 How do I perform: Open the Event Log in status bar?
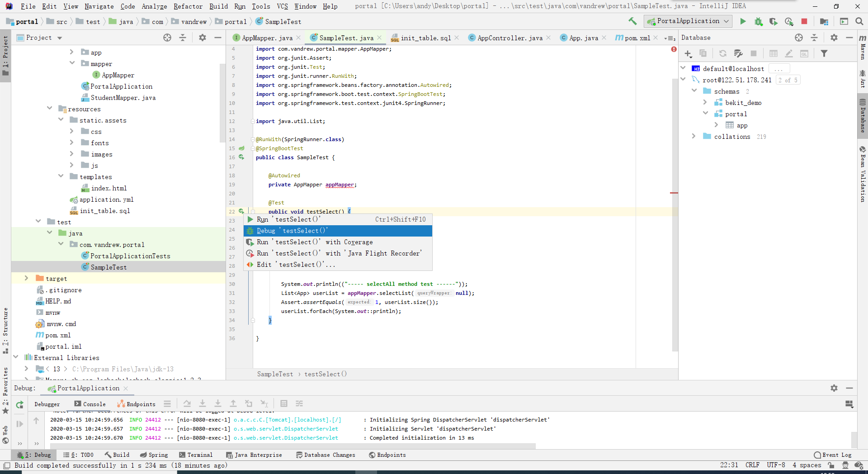tap(832, 455)
